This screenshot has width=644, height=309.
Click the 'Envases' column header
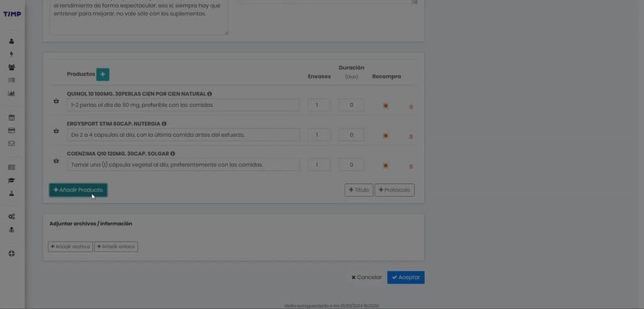tap(319, 77)
